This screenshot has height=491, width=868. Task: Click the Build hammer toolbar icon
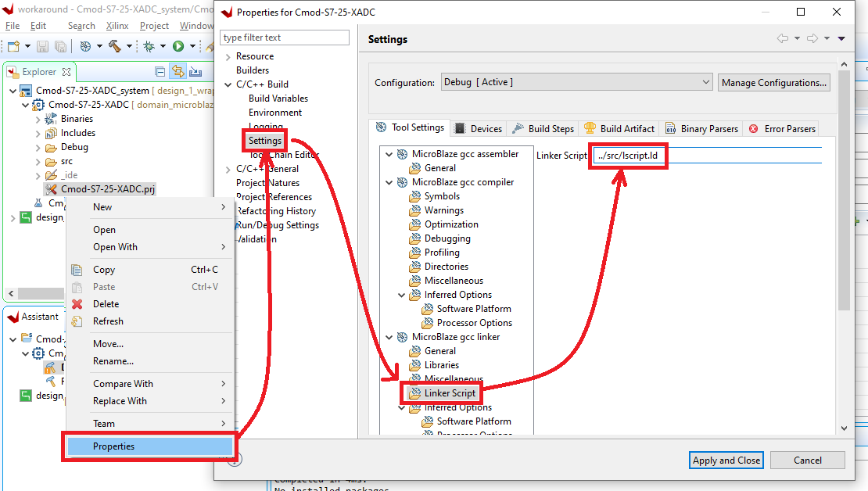click(x=115, y=46)
